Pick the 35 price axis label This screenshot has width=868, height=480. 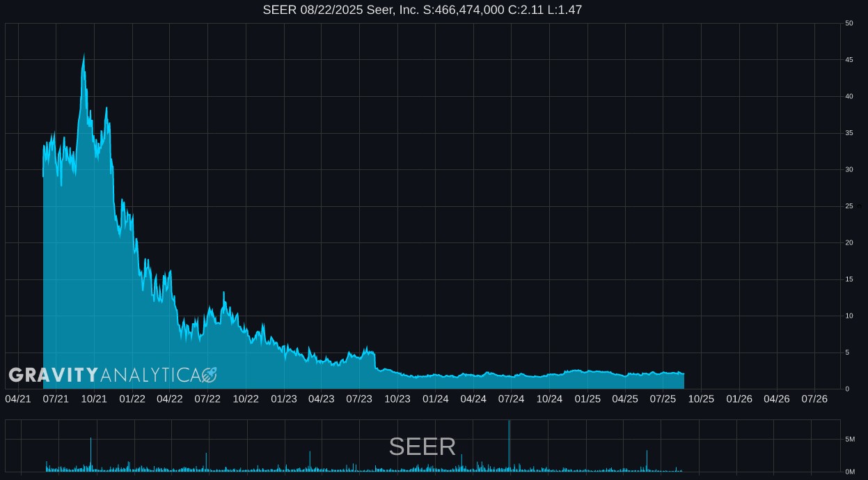point(849,133)
